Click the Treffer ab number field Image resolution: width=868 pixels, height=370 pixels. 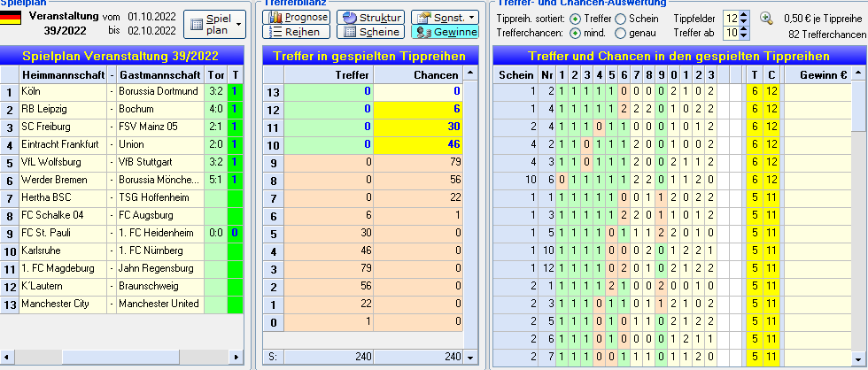click(732, 33)
